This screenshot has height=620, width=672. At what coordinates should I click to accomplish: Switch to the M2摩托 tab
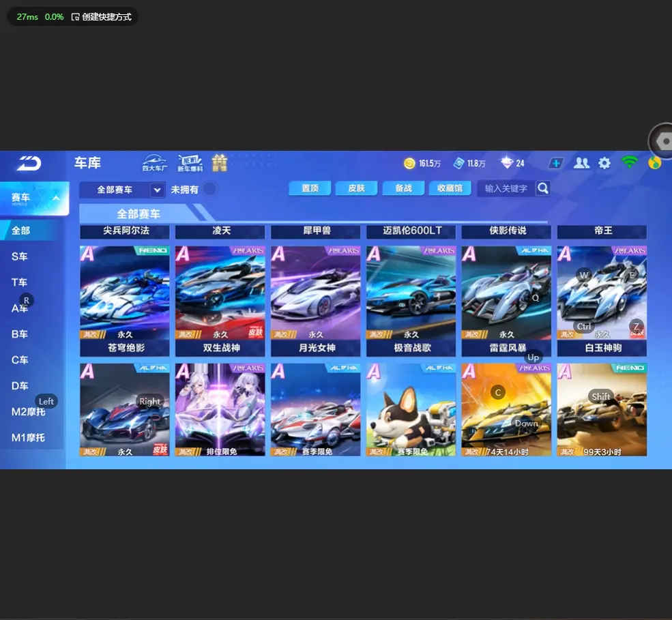pyautogui.click(x=28, y=412)
